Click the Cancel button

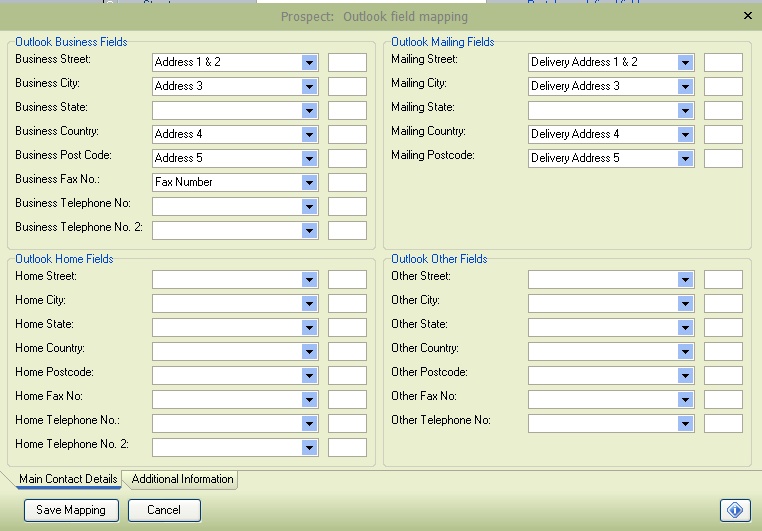pos(164,510)
